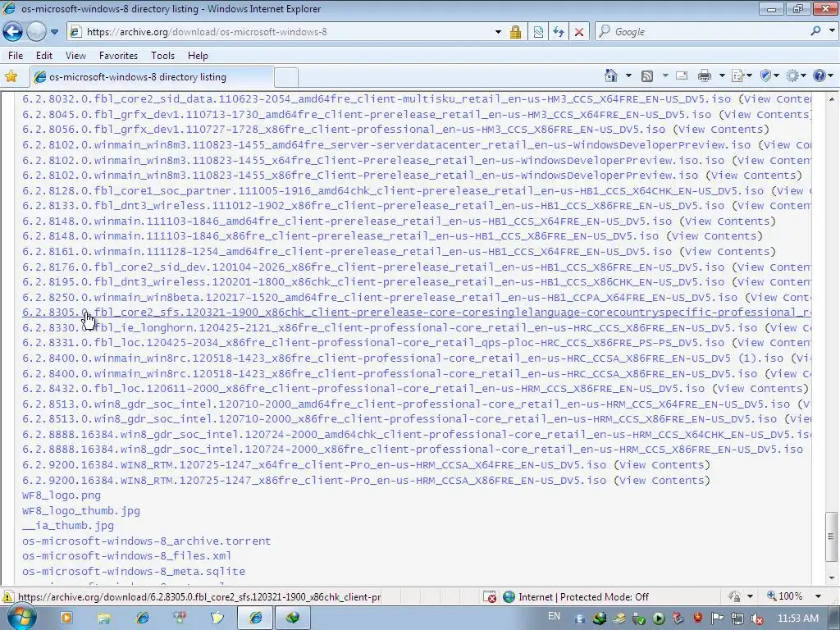Open the search provider dropdown arrow

[832, 31]
